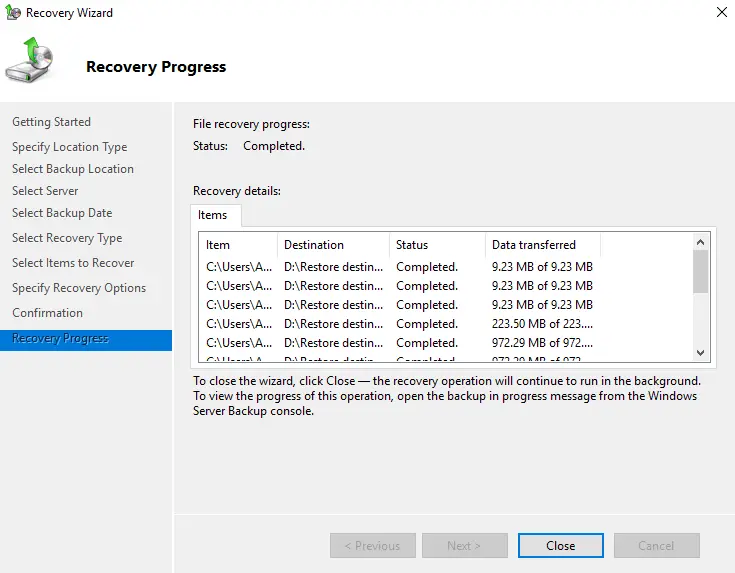Open the Getting Started step

point(51,122)
